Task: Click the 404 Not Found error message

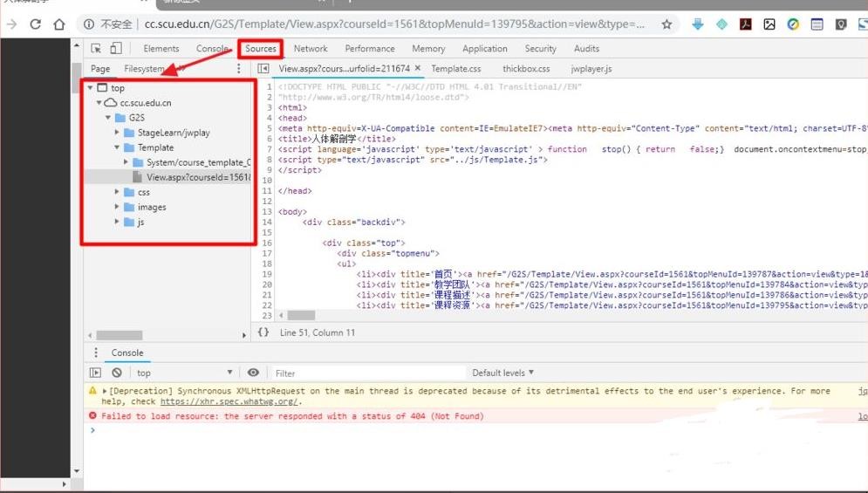Action: (292, 416)
